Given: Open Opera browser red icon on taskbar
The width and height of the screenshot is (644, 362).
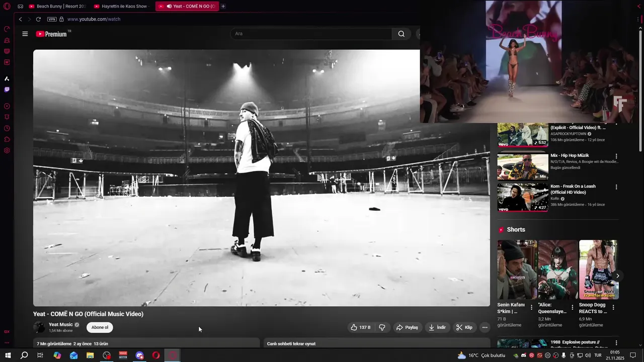Looking at the screenshot, I should [x=156, y=355].
